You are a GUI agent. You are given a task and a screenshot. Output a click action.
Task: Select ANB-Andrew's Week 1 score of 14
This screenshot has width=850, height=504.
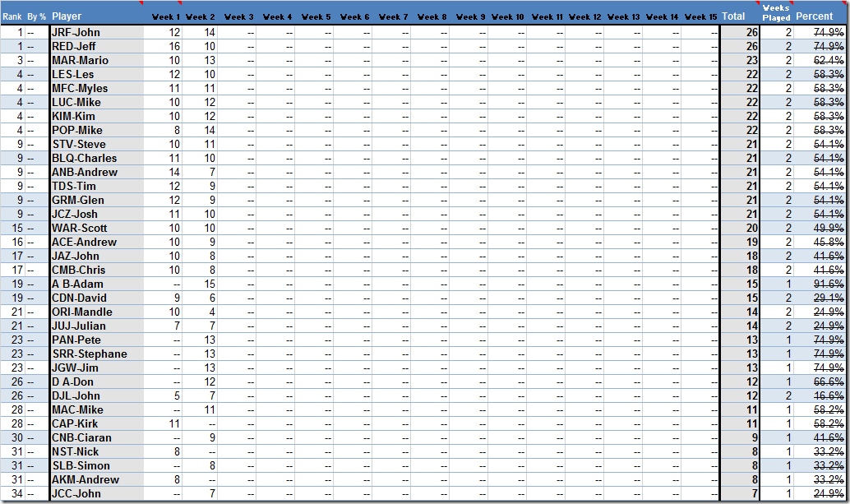pos(174,173)
